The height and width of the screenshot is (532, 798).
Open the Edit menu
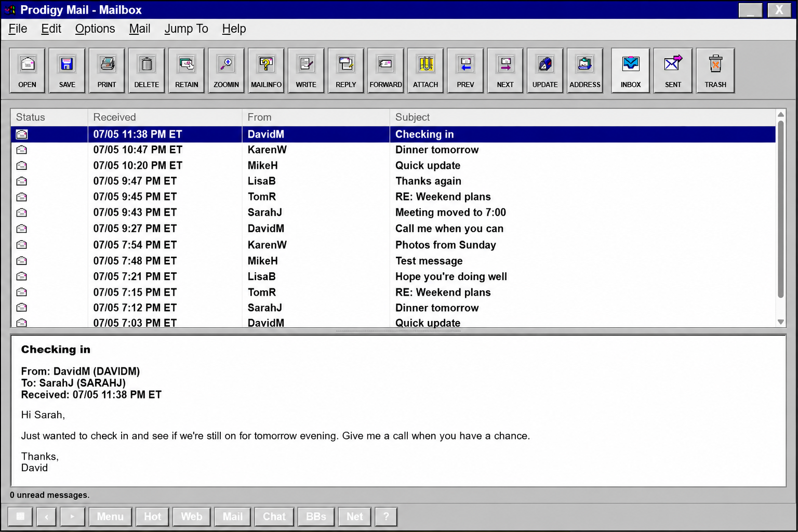(x=51, y=29)
